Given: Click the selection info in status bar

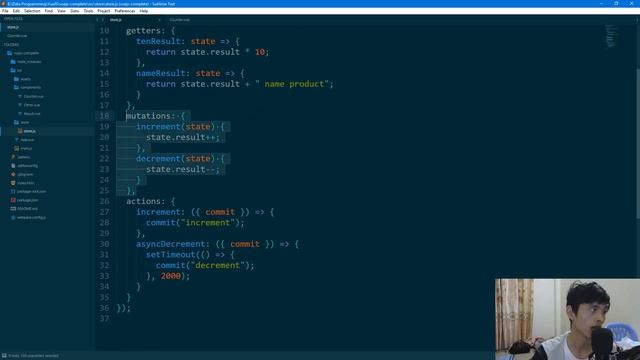Looking at the screenshot, I should (x=33, y=356).
